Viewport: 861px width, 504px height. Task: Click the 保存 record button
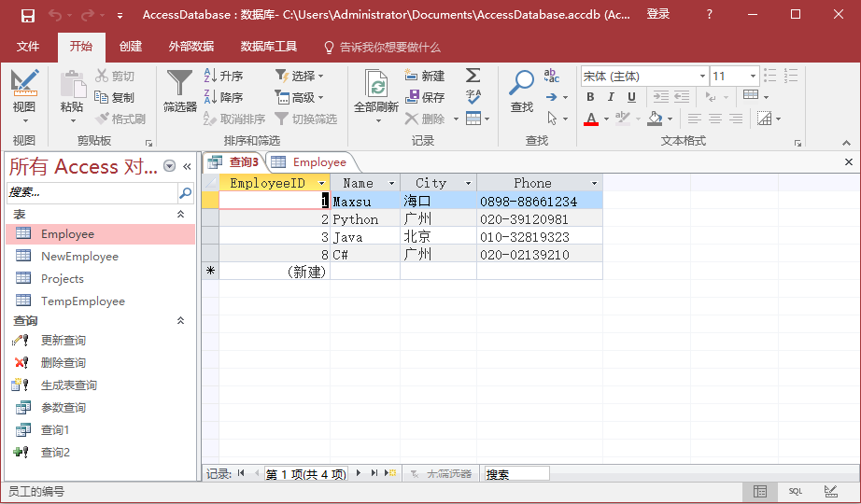(x=425, y=97)
